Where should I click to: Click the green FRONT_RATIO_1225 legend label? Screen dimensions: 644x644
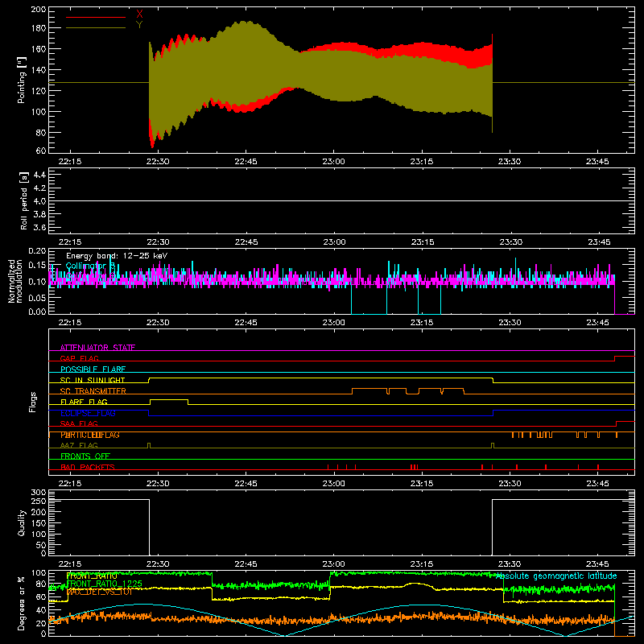click(x=105, y=584)
